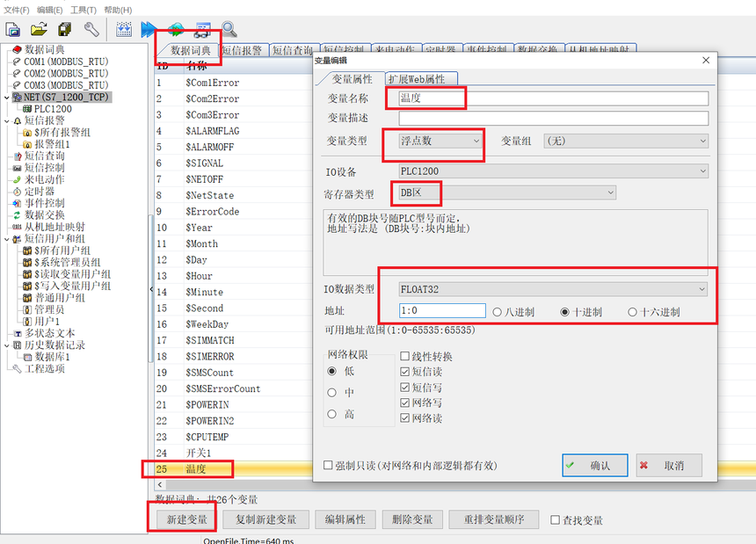Toggle 网络写 checkbox
756x544 pixels.
(405, 403)
